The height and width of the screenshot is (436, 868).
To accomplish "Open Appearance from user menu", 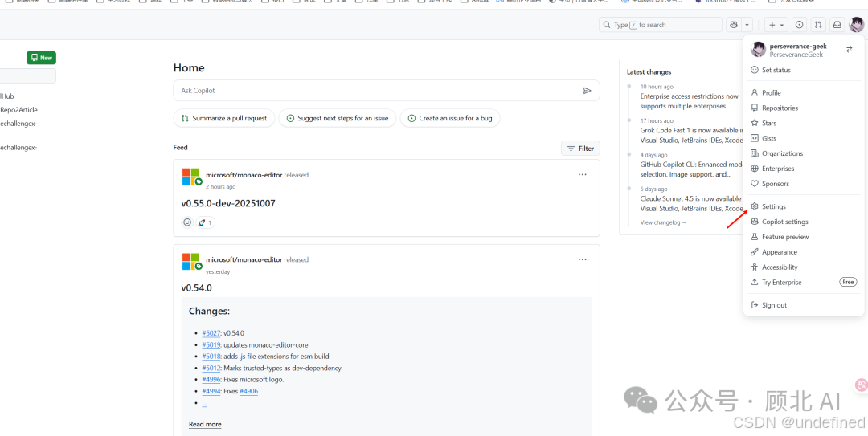I will point(802,252).
